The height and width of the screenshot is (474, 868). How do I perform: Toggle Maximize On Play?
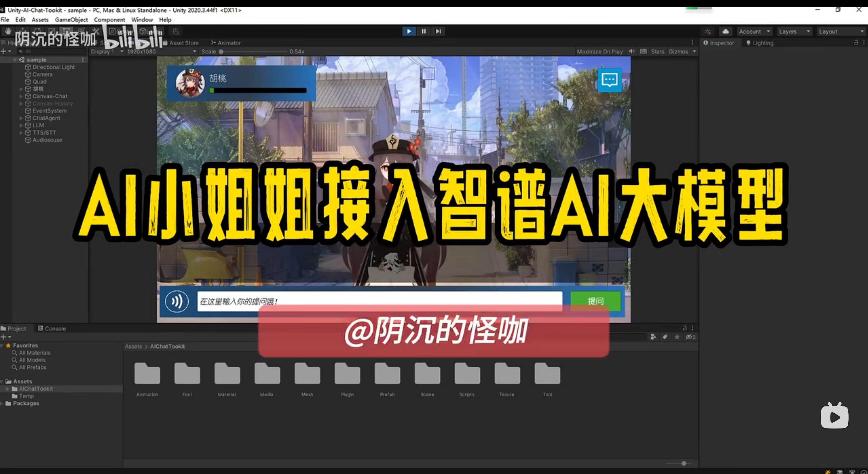pyautogui.click(x=600, y=52)
